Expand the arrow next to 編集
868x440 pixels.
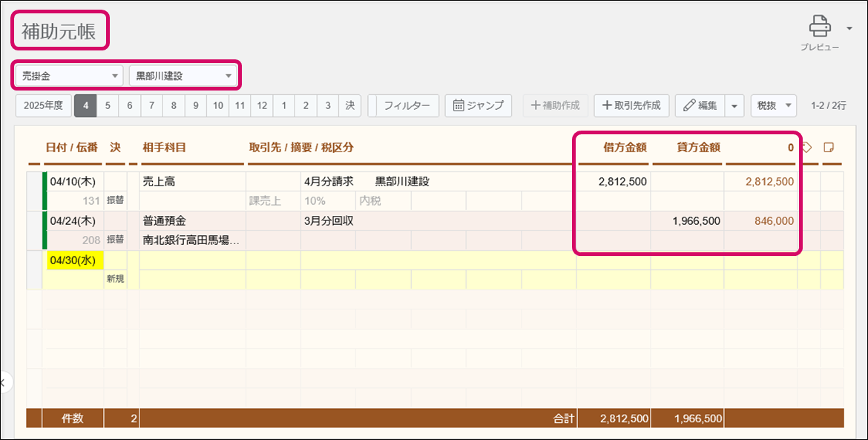(734, 105)
